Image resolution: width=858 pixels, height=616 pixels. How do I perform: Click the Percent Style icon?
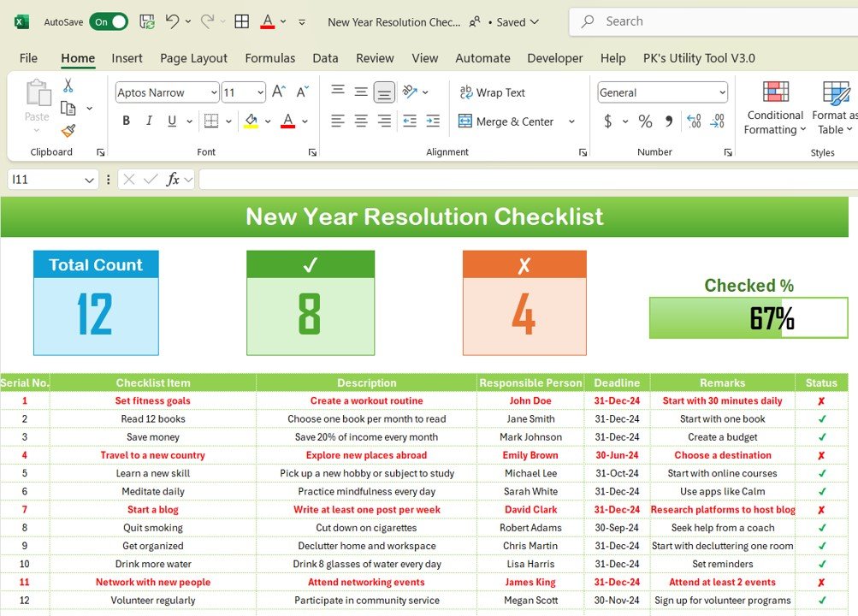point(645,121)
